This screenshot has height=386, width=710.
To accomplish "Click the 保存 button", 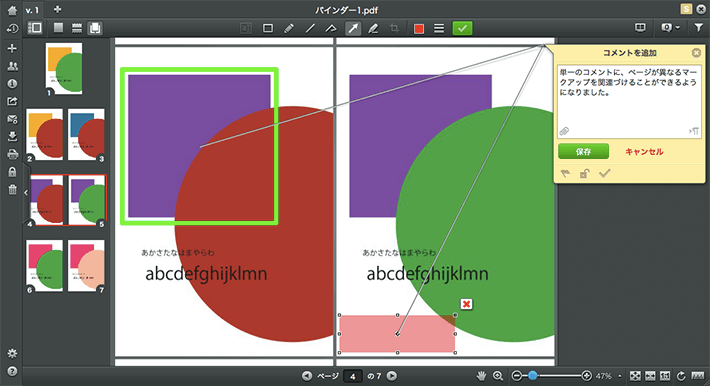I will tap(583, 151).
